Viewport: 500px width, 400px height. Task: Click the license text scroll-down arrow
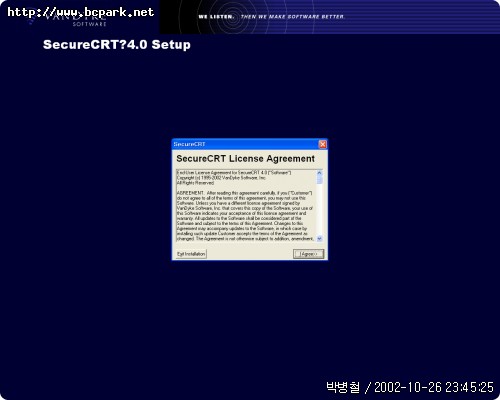320,239
